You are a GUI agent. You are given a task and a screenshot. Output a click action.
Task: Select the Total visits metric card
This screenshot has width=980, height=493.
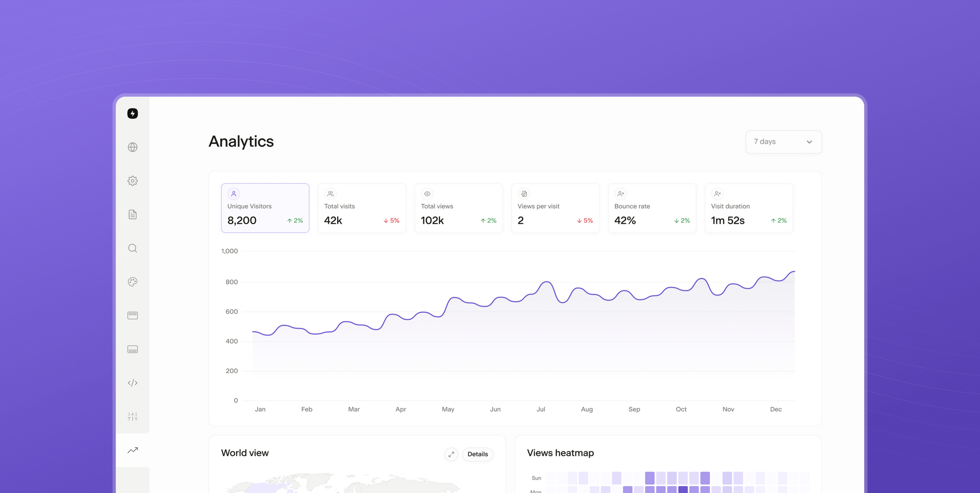click(362, 208)
